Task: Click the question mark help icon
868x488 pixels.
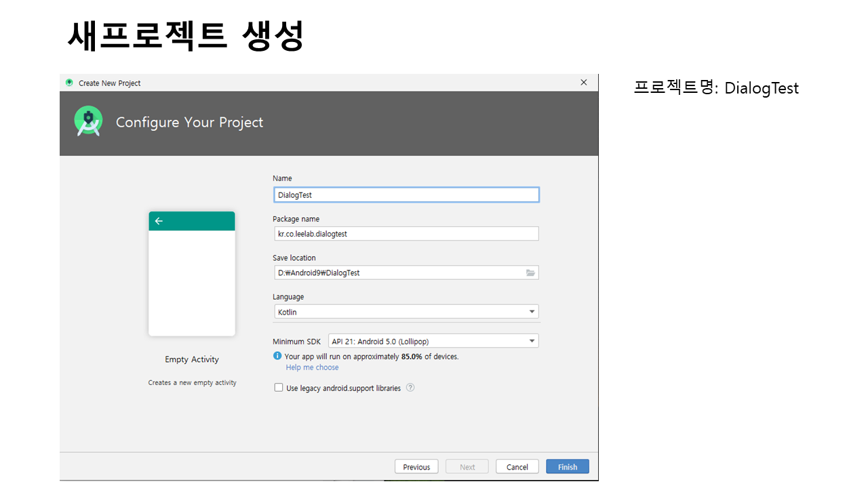Action: 410,388
